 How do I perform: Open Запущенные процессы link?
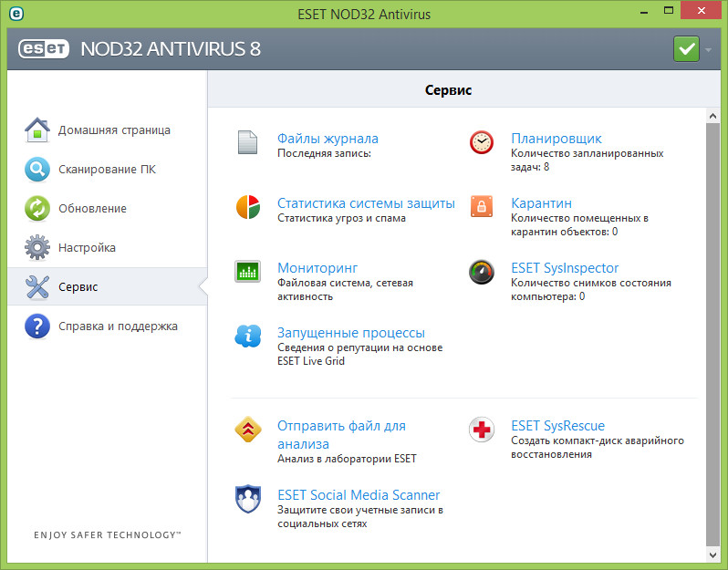coord(351,333)
